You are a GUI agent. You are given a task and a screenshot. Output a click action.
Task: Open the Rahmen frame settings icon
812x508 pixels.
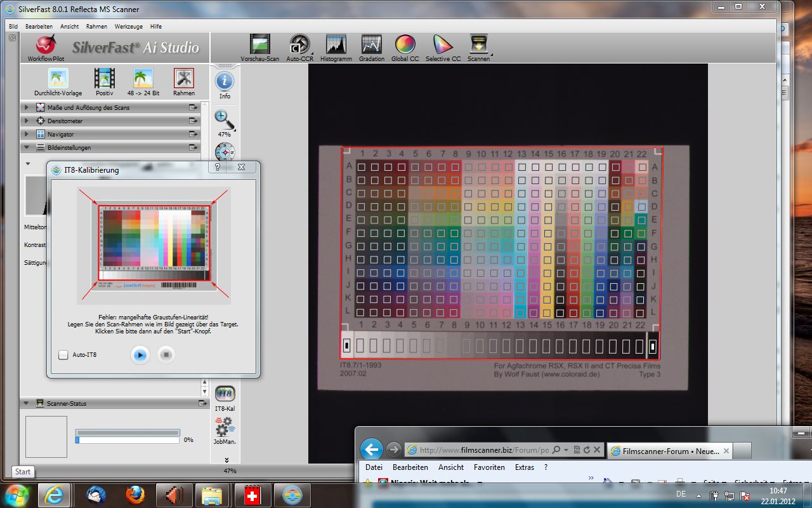(x=184, y=79)
